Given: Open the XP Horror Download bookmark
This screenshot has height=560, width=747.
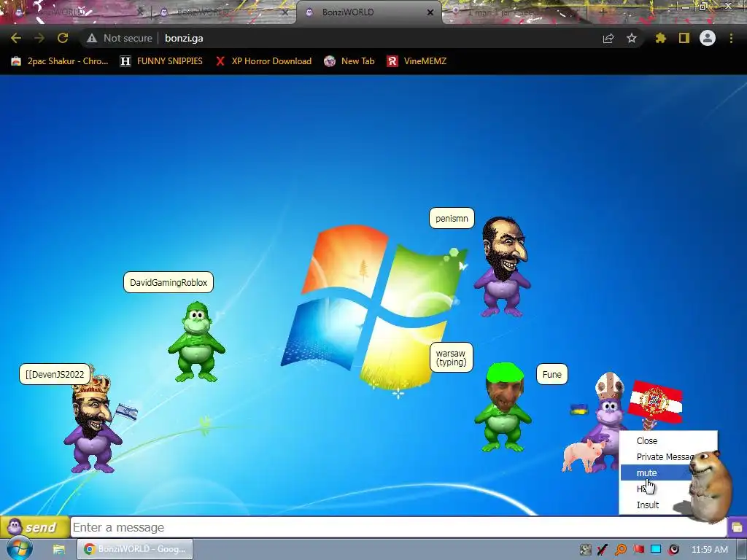Looking at the screenshot, I should pos(264,61).
